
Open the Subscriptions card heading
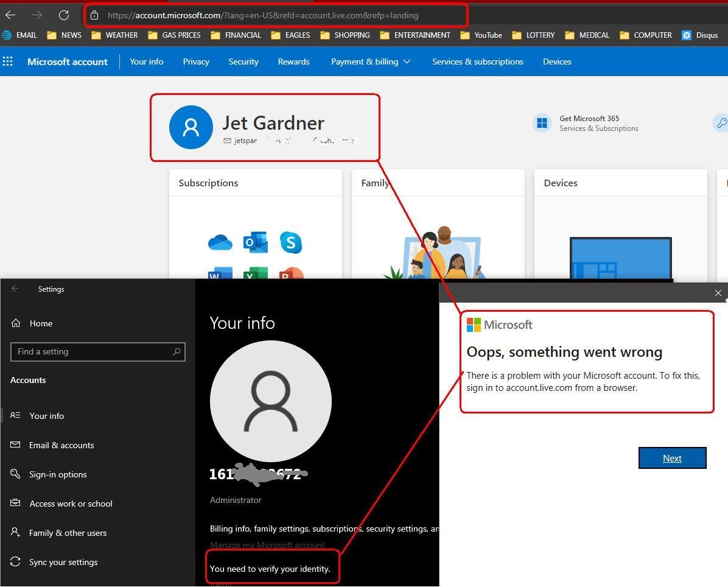[x=208, y=183]
